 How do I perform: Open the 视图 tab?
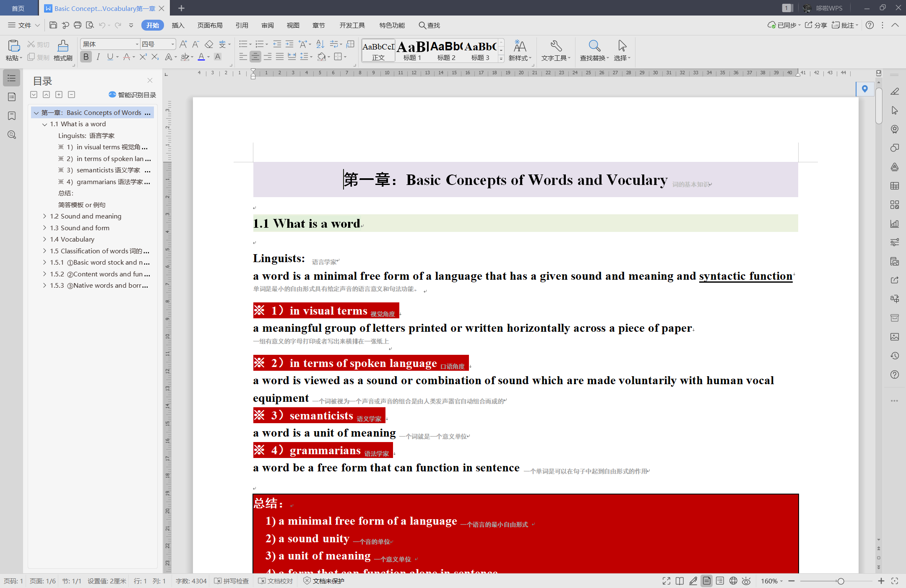[293, 25]
